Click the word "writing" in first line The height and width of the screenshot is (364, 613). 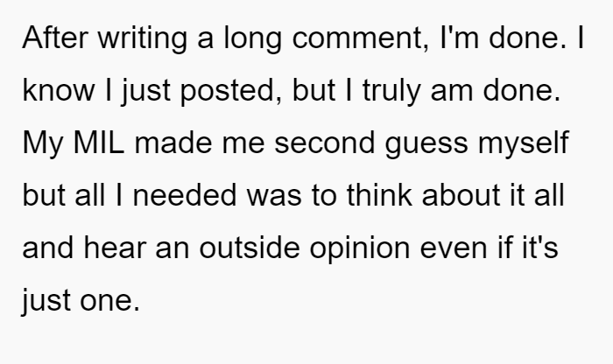pos(142,39)
